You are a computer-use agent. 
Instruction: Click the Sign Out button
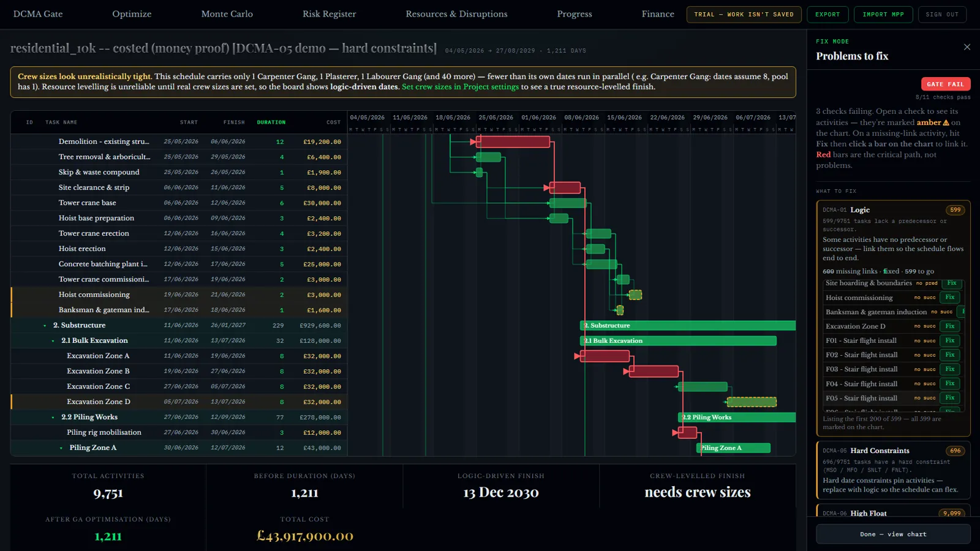(x=942, y=14)
